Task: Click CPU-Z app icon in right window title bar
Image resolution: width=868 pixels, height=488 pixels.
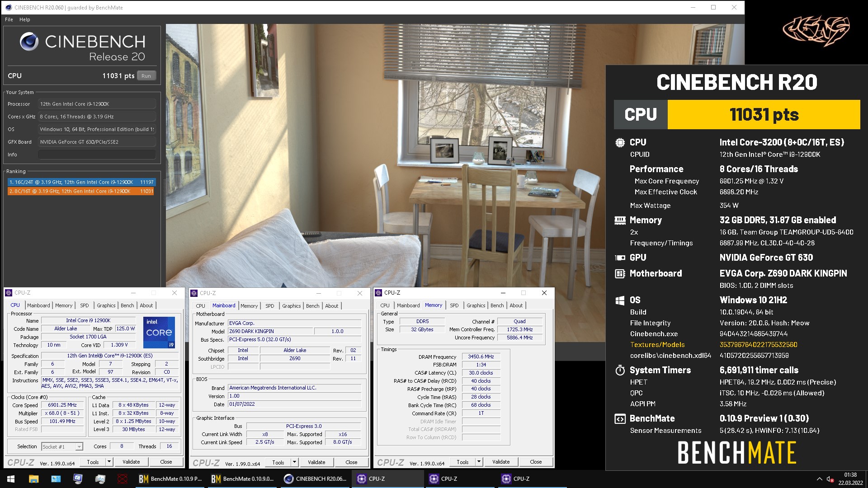Action: 379,293
